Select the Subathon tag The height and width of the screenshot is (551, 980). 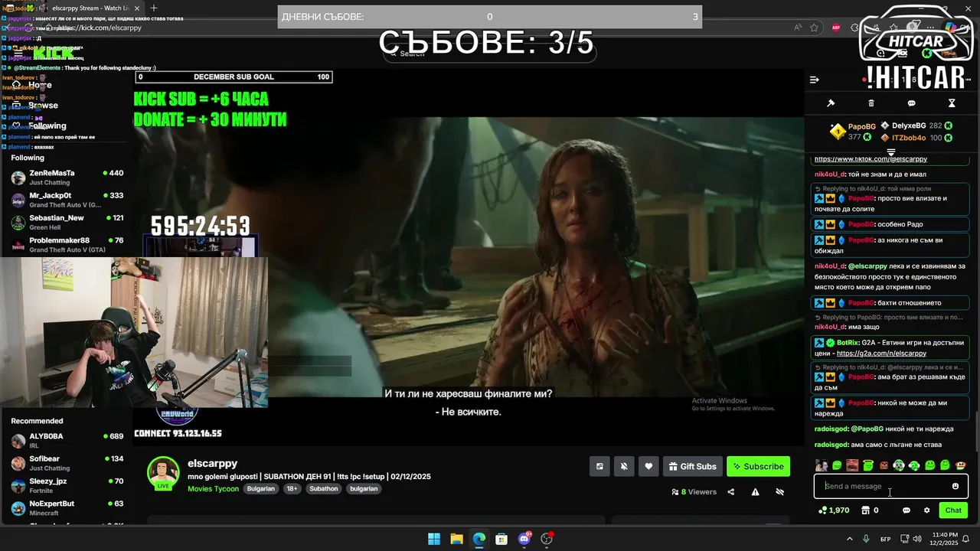(x=323, y=488)
